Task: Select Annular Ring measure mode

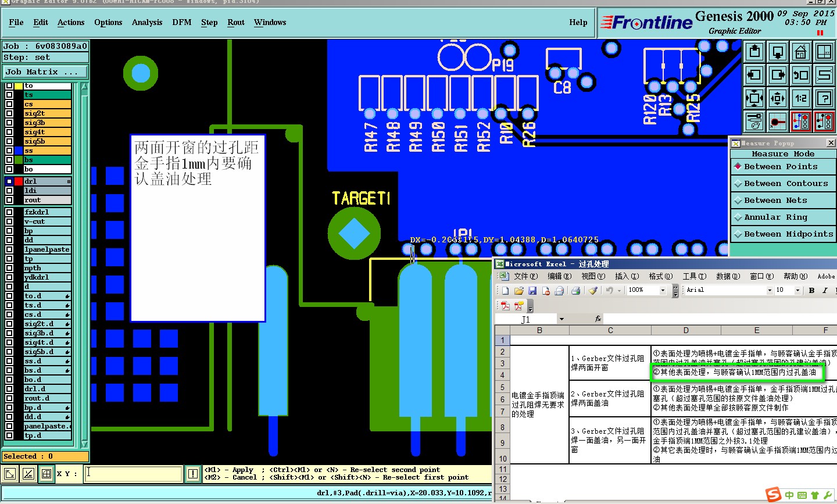Action: click(x=783, y=217)
